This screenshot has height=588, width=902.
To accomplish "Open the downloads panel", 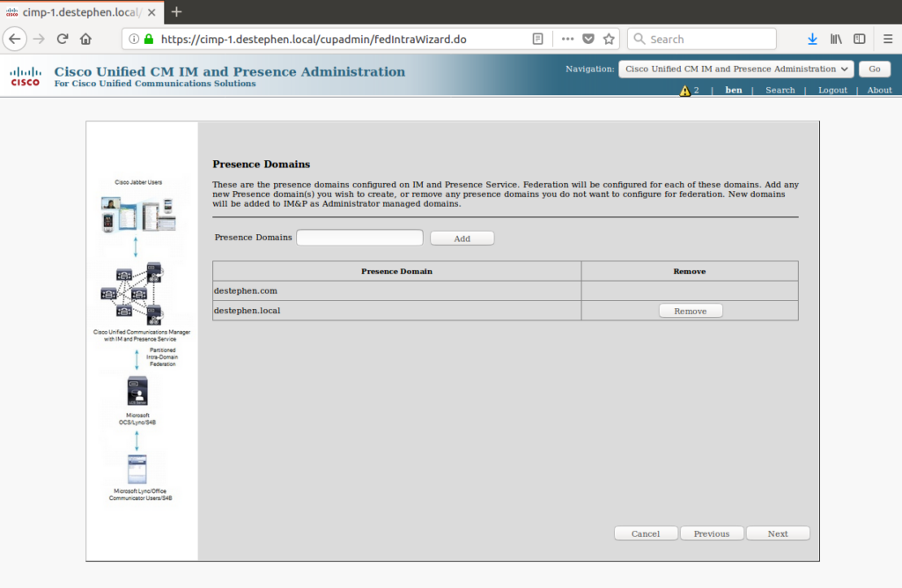I will click(811, 39).
